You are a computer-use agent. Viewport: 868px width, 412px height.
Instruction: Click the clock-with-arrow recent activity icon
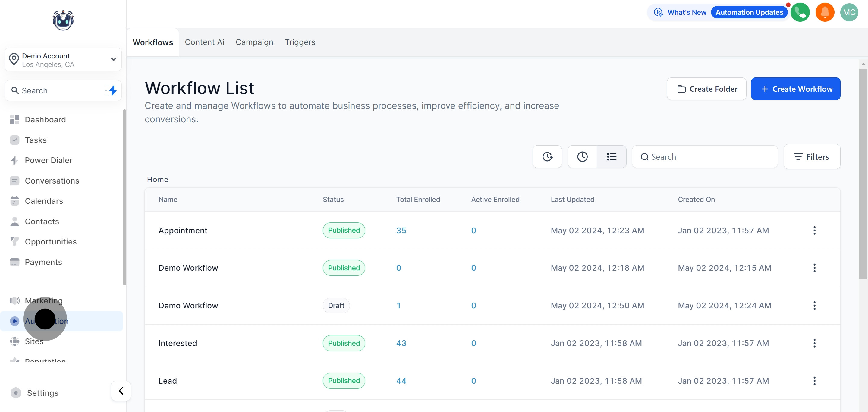coord(547,157)
